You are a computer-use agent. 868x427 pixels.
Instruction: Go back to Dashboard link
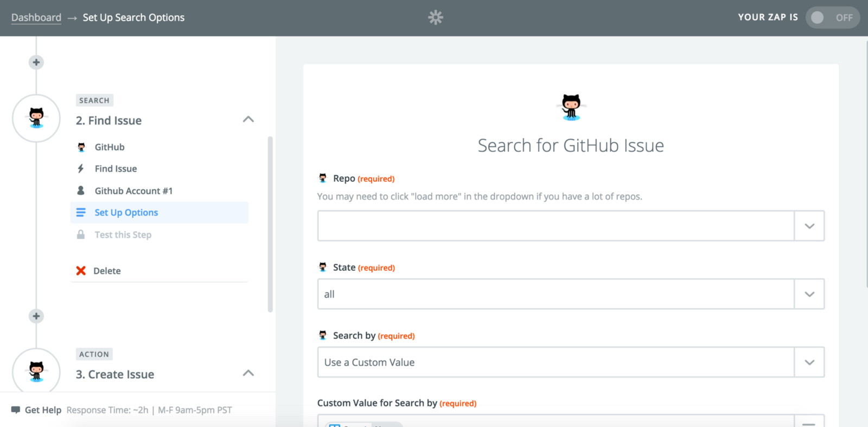point(36,17)
